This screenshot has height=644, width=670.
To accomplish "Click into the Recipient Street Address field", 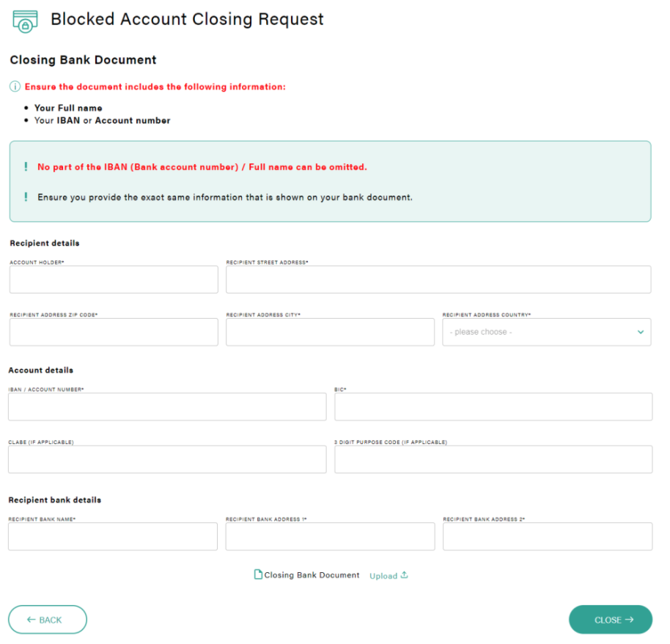I will click(438, 279).
